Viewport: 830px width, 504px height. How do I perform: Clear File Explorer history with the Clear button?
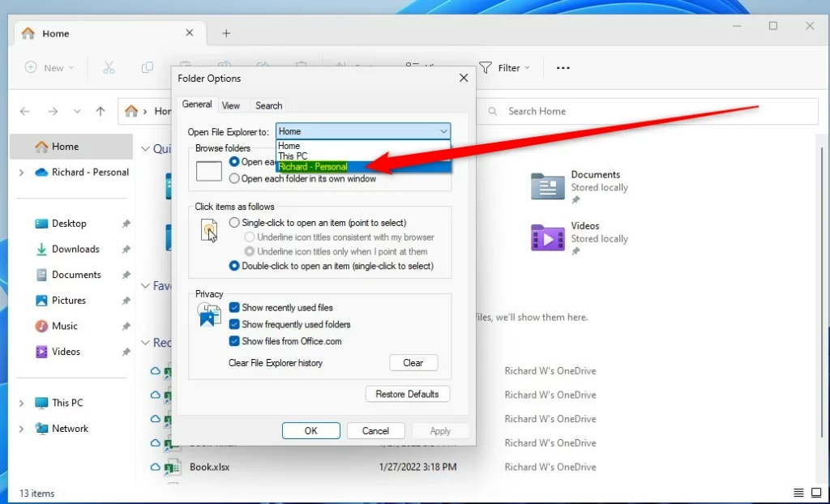pos(413,362)
